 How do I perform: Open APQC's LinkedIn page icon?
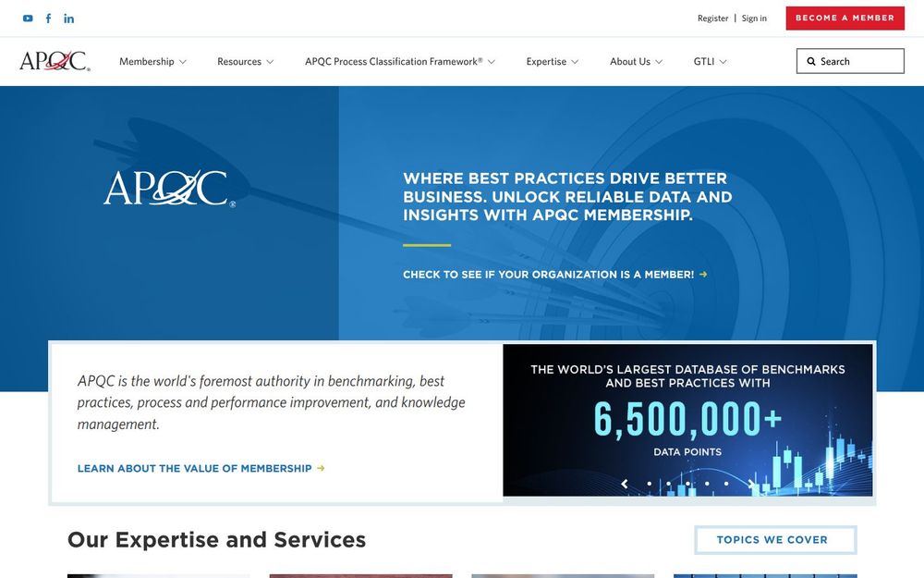tap(69, 18)
